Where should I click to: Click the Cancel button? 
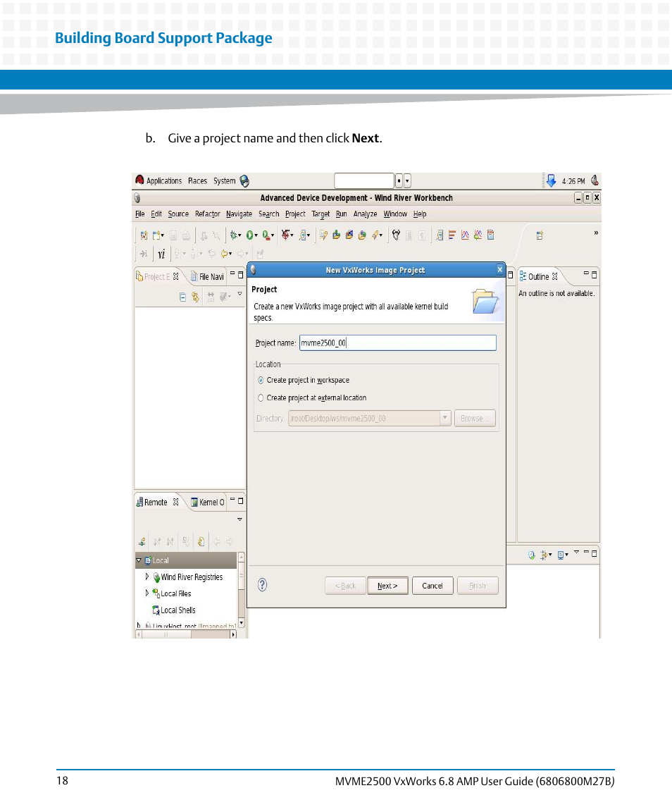433,586
